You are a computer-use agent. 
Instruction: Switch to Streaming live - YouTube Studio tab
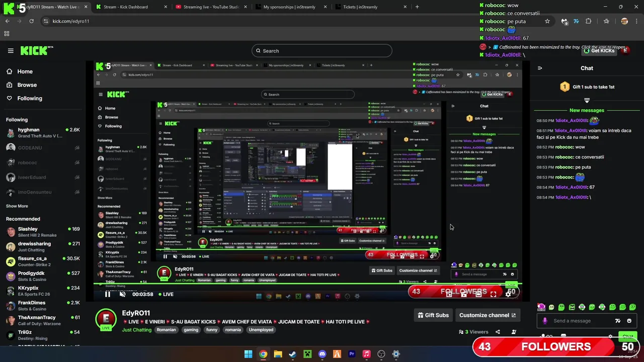click(211, 7)
